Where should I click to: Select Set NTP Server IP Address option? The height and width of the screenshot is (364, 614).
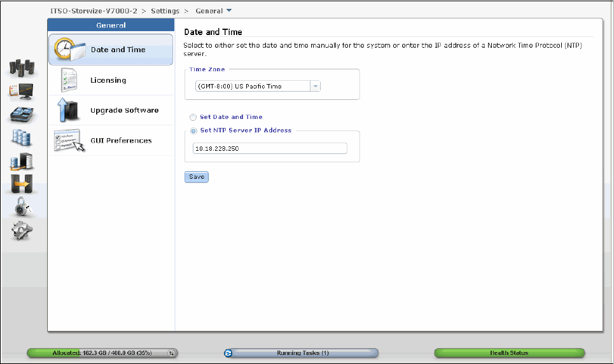click(x=193, y=130)
